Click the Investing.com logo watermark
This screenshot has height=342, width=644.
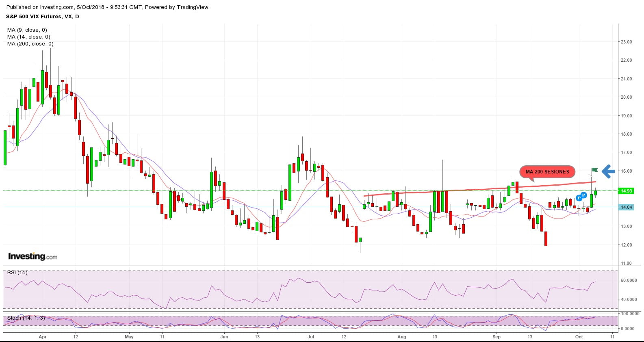pos(33,256)
